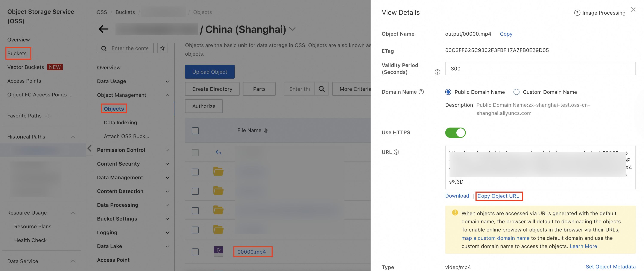Screen dimensions: 644x271
Task: Open Data Indexing under Object Management
Action: [x=120, y=122]
